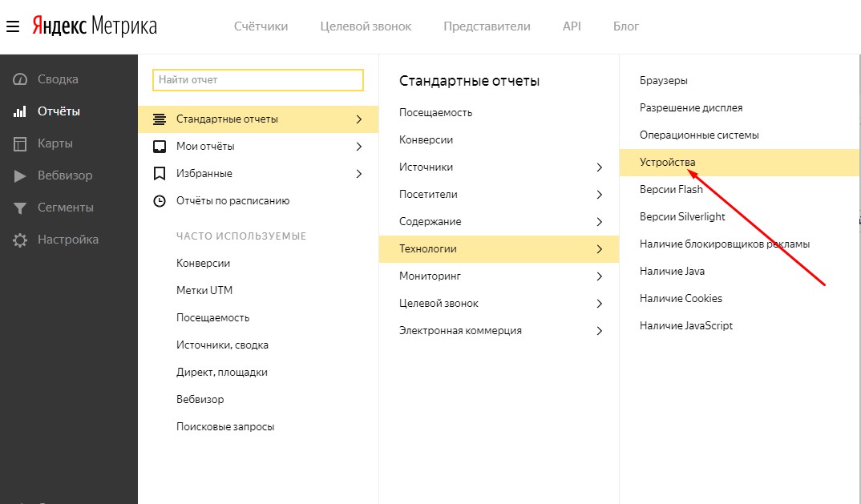Click the Найти отчет search field
Screen dimensions: 861x504
coord(258,79)
